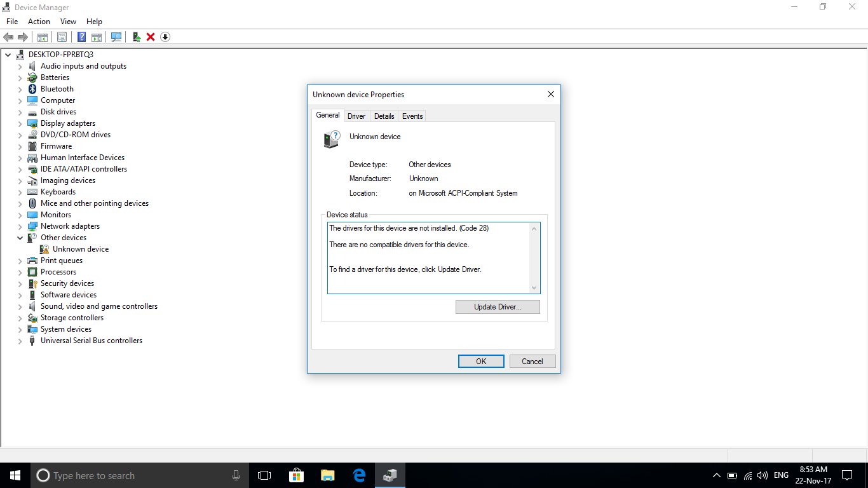Click the Cortana microphone icon
The width and height of the screenshot is (868, 488).
[x=236, y=475]
